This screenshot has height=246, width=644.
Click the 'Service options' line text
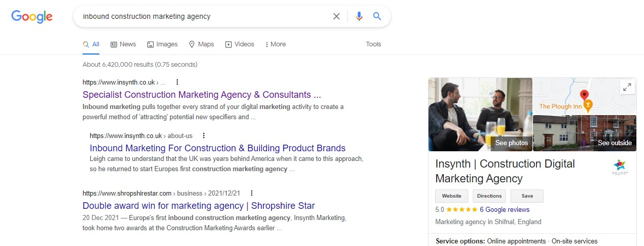(x=517, y=241)
